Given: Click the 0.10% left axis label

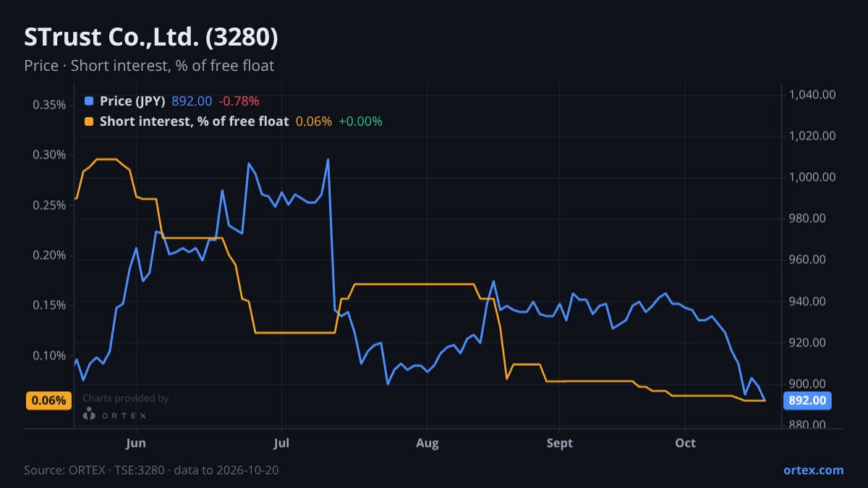Looking at the screenshot, I should pyautogui.click(x=49, y=356).
